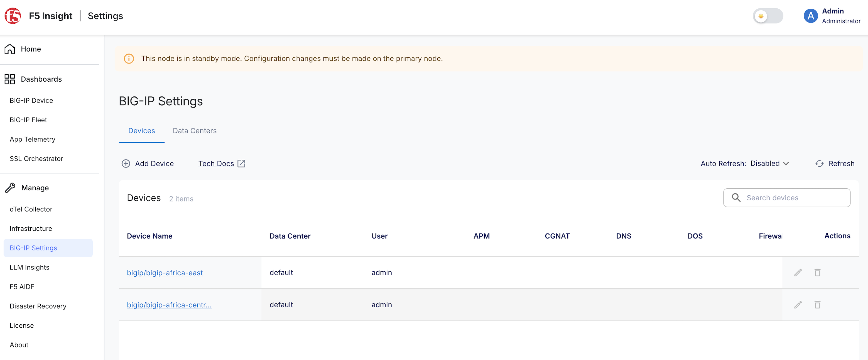Click the search magnifier icon

[x=736, y=198]
